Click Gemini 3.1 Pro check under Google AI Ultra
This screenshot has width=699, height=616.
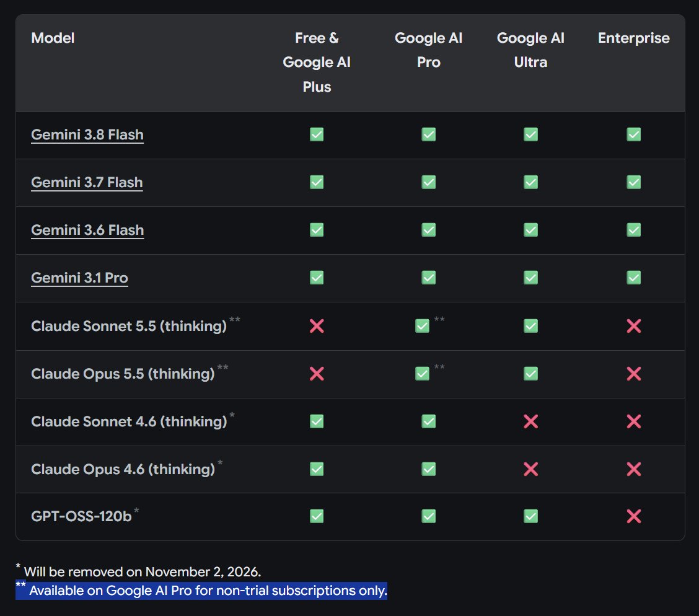pyautogui.click(x=530, y=277)
